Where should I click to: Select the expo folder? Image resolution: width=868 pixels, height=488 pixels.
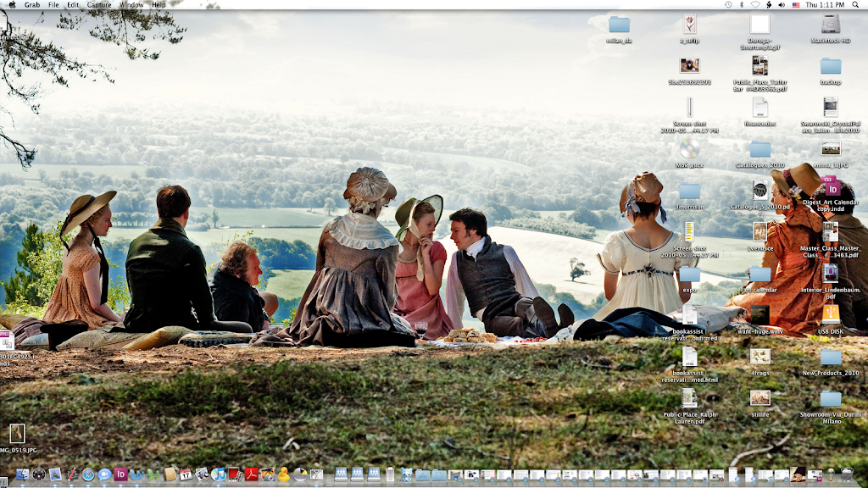[x=689, y=274]
